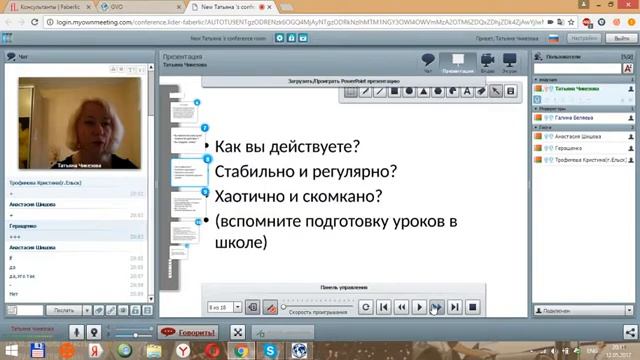Stop the presentation playback
This screenshot has width=640, height=360.
tap(473, 307)
